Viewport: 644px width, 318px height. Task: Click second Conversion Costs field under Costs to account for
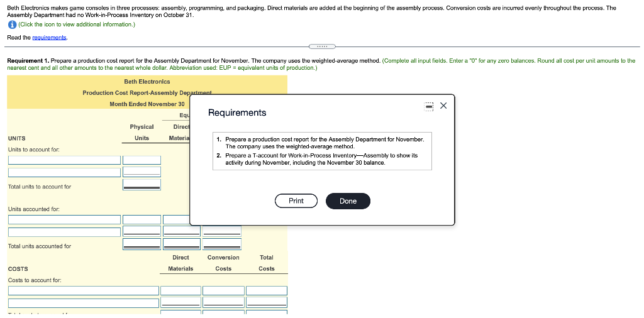point(223,303)
